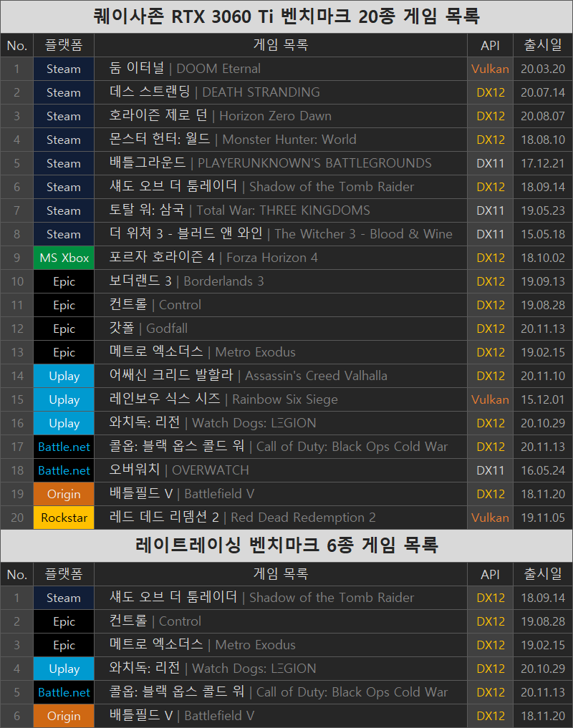Click row number 13 in the top table
573x728 pixels.
coord(16,352)
